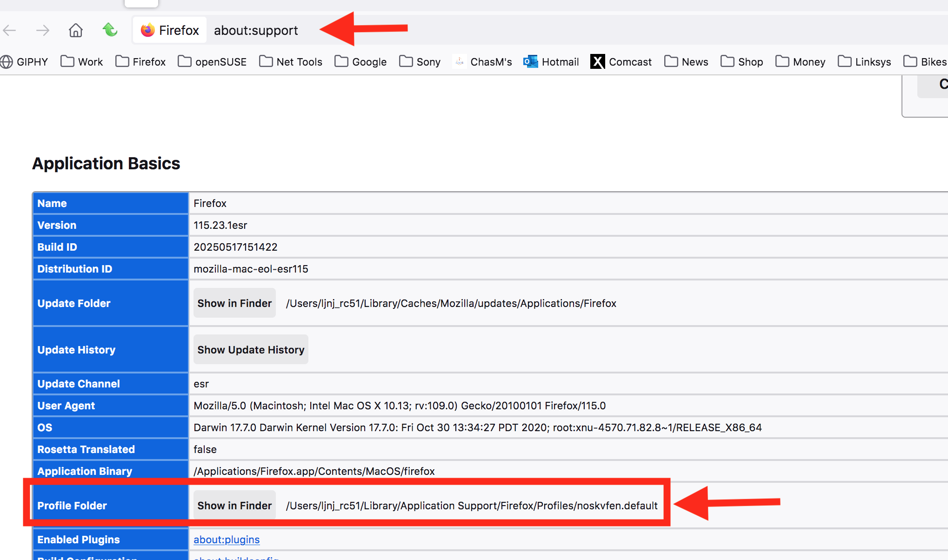Click the Show Update History button

251,350
